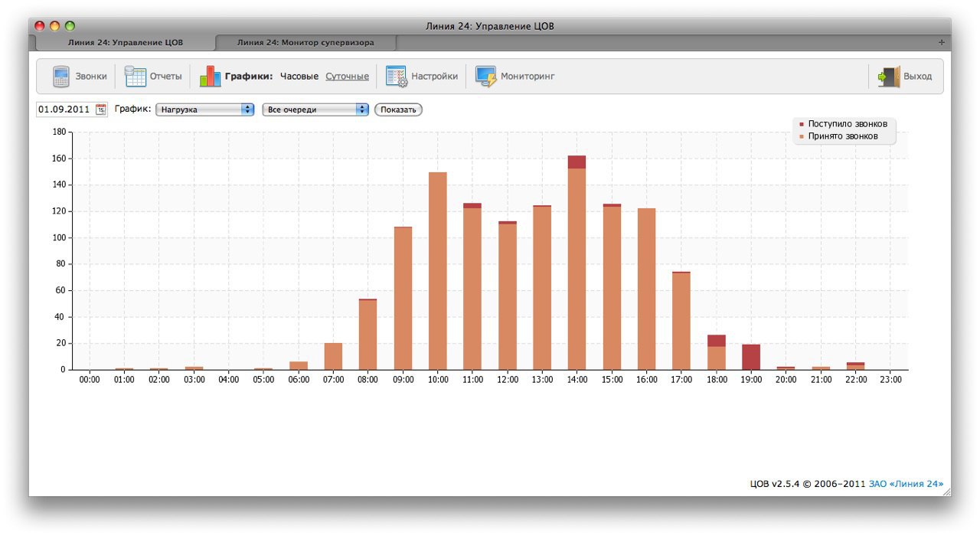
Task: Click the Звонки toolbar label
Action: click(x=91, y=77)
